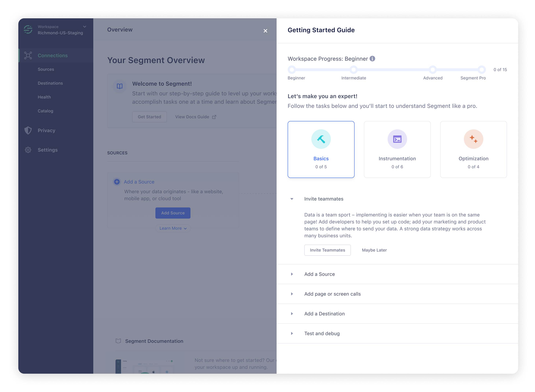Click the sparkles icon on the Optimization card
Viewport: 535px width, 392px height.
(473, 139)
